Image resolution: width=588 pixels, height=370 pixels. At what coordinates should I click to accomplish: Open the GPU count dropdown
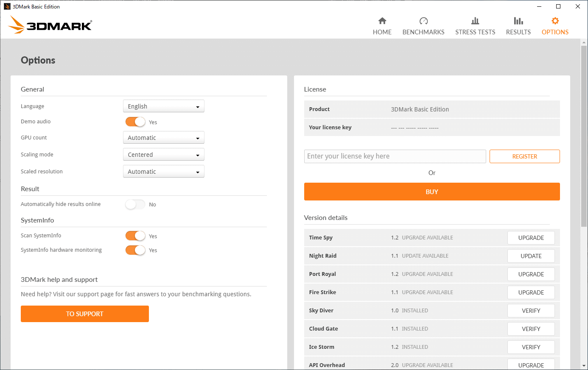coord(164,138)
